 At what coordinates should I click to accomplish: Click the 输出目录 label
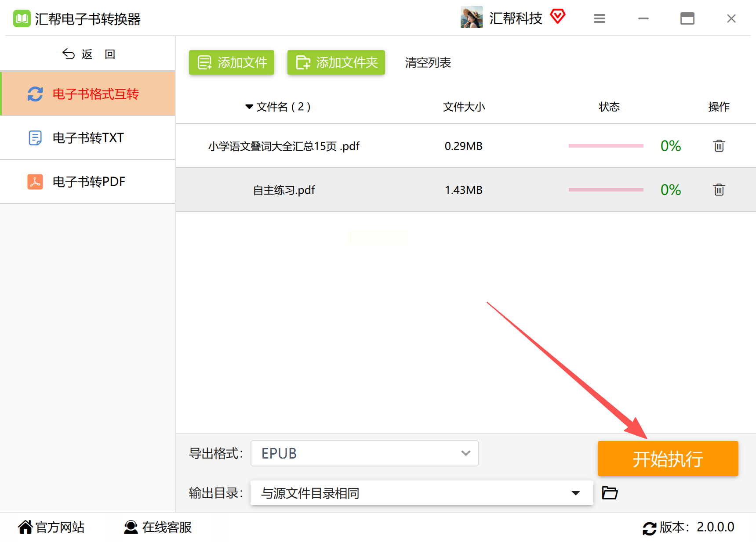coord(216,493)
